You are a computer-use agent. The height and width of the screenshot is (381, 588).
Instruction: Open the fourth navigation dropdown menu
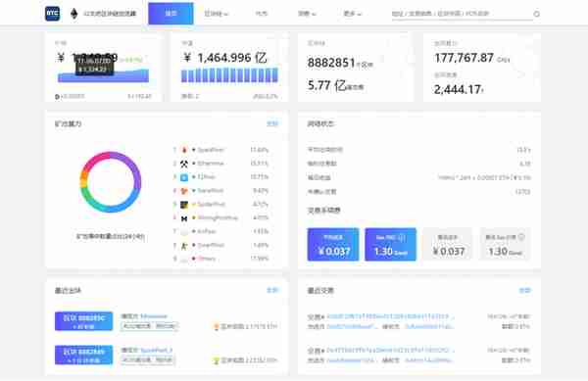[x=307, y=14]
